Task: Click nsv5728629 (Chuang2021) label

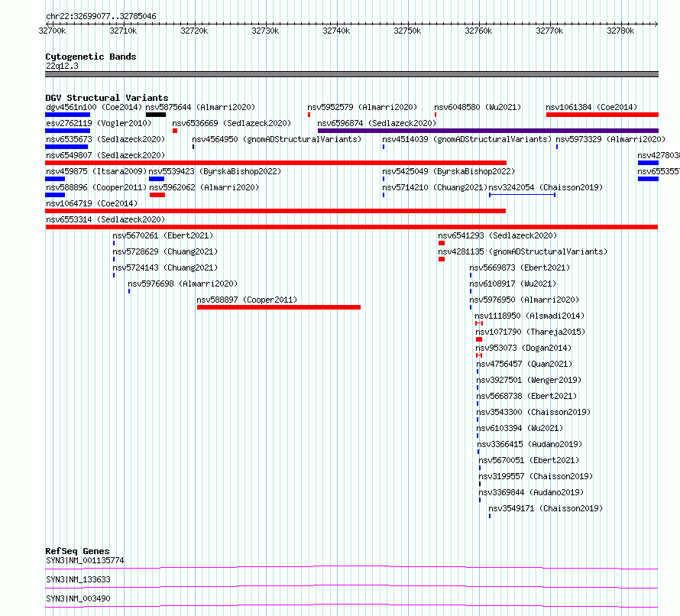Action: [165, 251]
